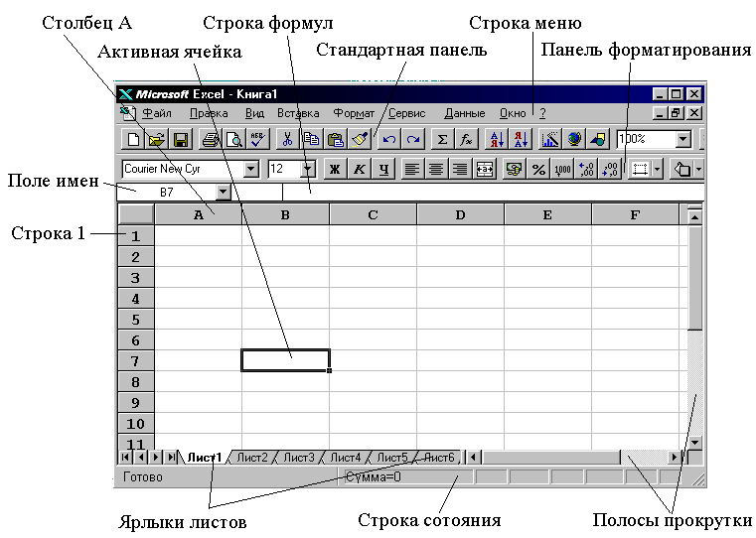Align text right in cell
The width and height of the screenshot is (756, 538).
[x=460, y=169]
